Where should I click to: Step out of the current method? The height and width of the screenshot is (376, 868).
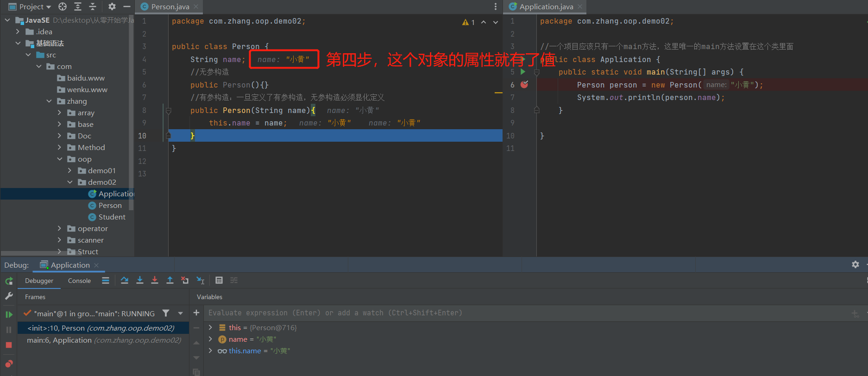170,280
